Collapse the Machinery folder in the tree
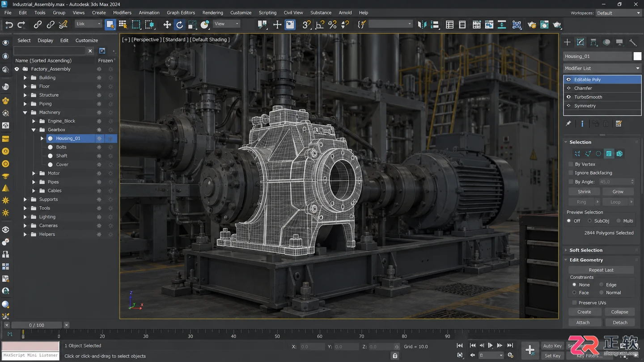This screenshot has width=644, height=362. coord(25,113)
